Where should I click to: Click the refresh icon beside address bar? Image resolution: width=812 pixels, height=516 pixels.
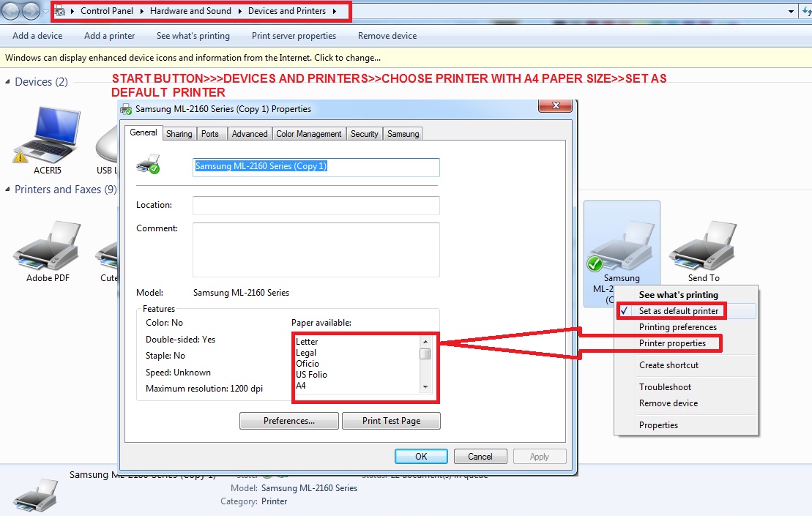pyautogui.click(x=805, y=12)
